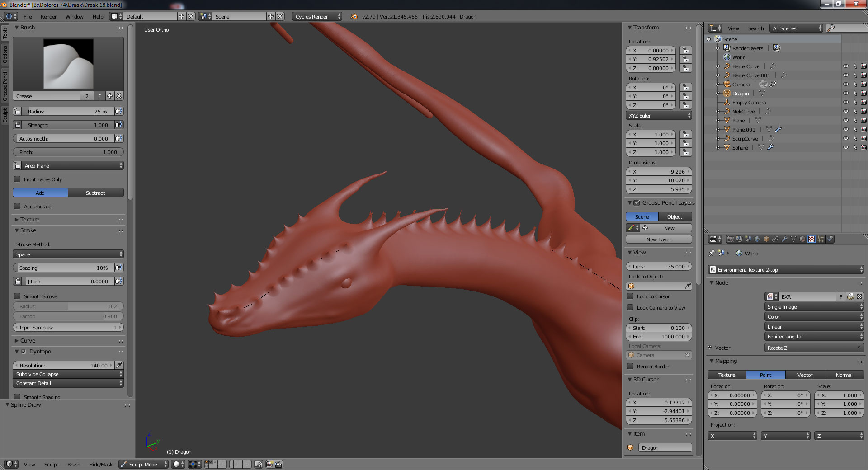Open the Render menu
The width and height of the screenshot is (868, 470).
click(48, 17)
